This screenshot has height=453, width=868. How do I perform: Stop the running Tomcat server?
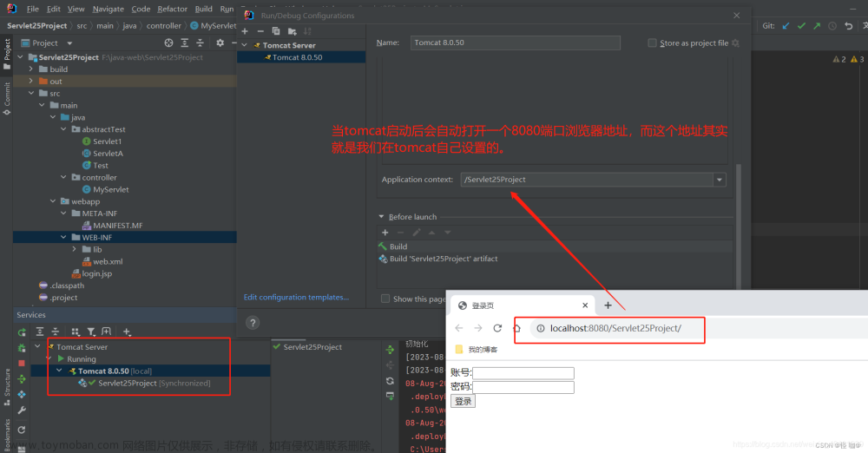pyautogui.click(x=22, y=364)
